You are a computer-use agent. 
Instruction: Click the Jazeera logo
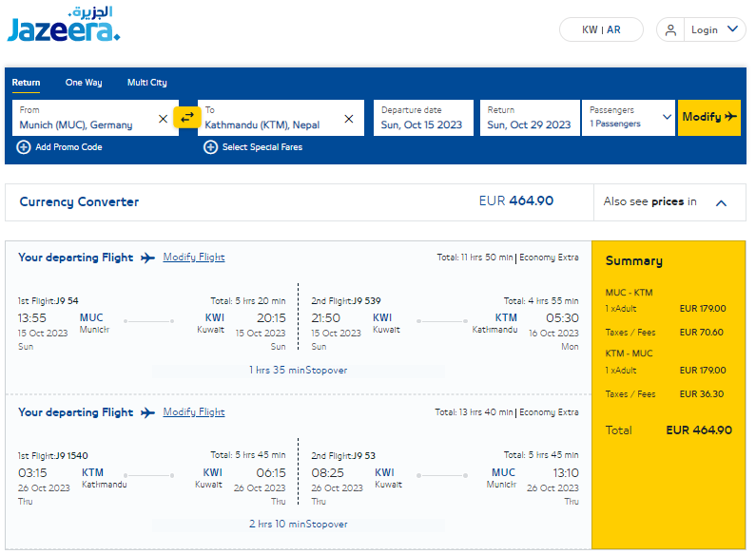[x=63, y=24]
